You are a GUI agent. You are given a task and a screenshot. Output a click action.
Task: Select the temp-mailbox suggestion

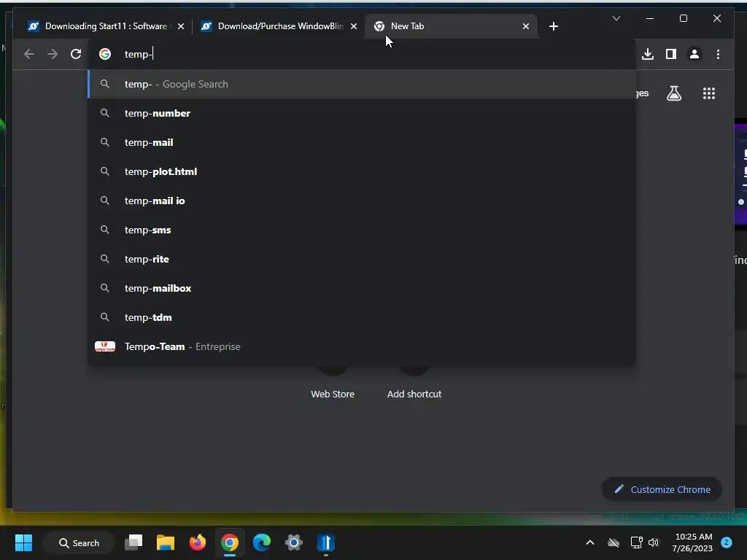pos(362,288)
